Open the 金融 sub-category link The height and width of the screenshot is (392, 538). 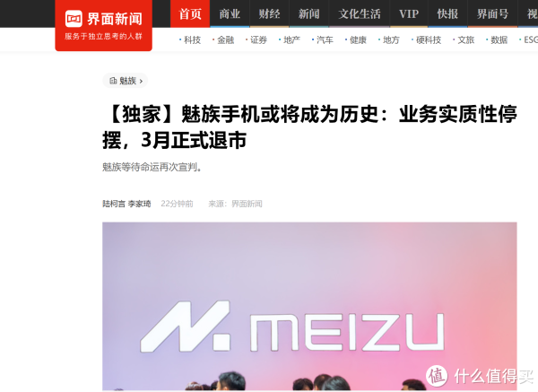pos(225,40)
